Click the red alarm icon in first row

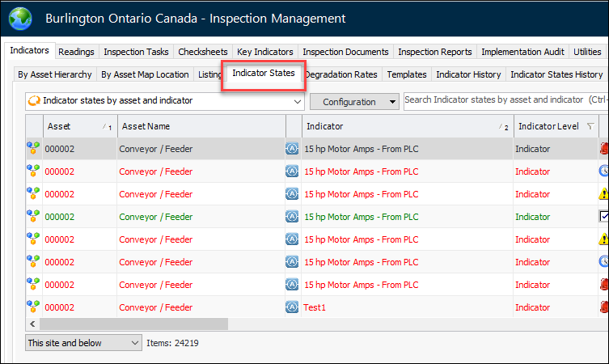(x=603, y=149)
